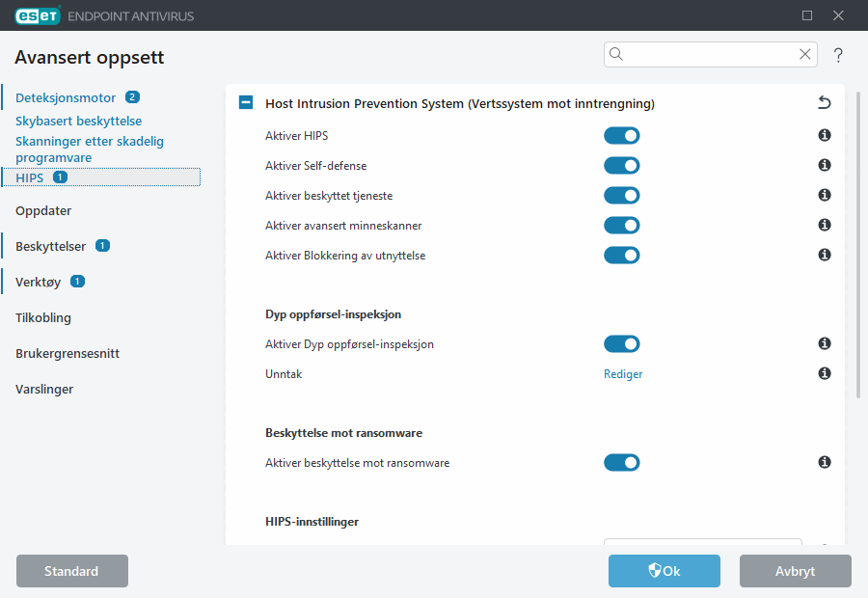Viewport: 868px width, 598px height.
Task: Show info for Aktiver Blokkering av utnyttelse
Action: tap(825, 255)
